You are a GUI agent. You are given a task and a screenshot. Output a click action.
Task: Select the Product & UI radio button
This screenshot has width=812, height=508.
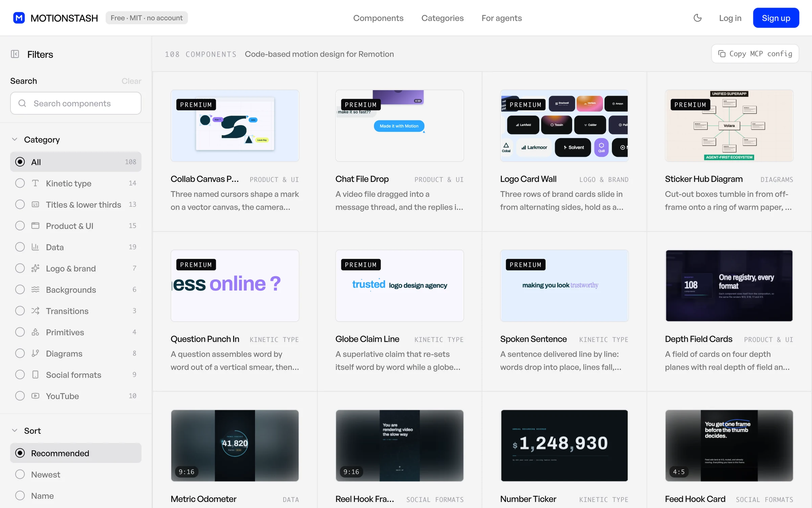20,226
